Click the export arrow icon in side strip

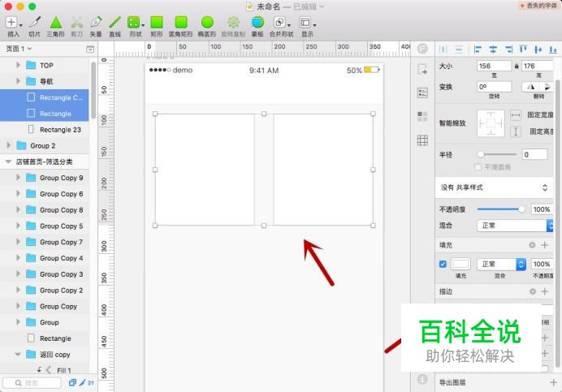coord(422,69)
